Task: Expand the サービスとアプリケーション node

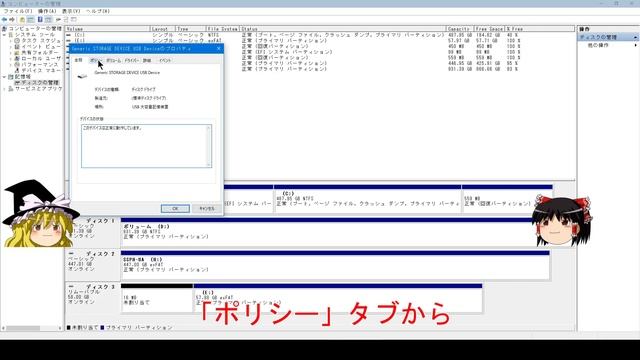Action: tap(4, 89)
